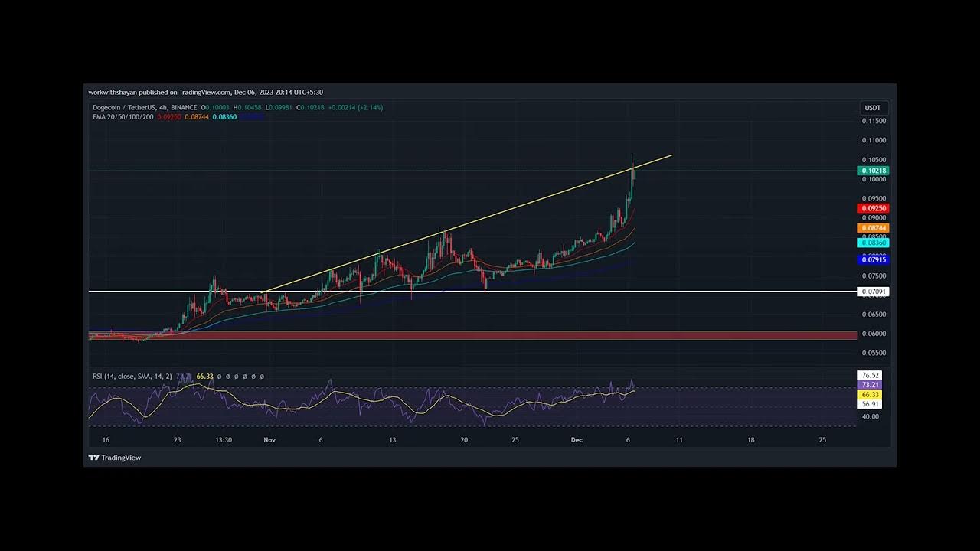Click the cyan 0.08360 EMA price tag
Viewport: 980px width, 551px height.
(873, 243)
